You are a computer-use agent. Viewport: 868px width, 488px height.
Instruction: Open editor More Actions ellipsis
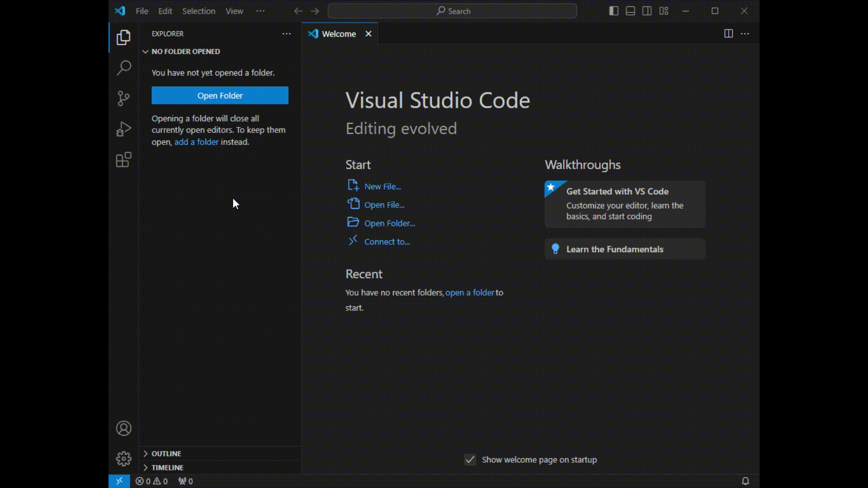click(745, 33)
